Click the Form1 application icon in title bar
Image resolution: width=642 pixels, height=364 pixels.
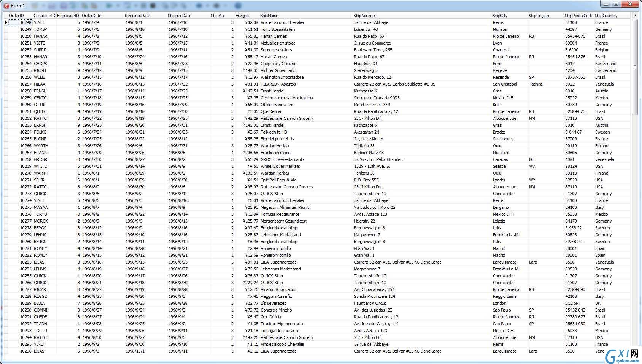click(x=6, y=5)
